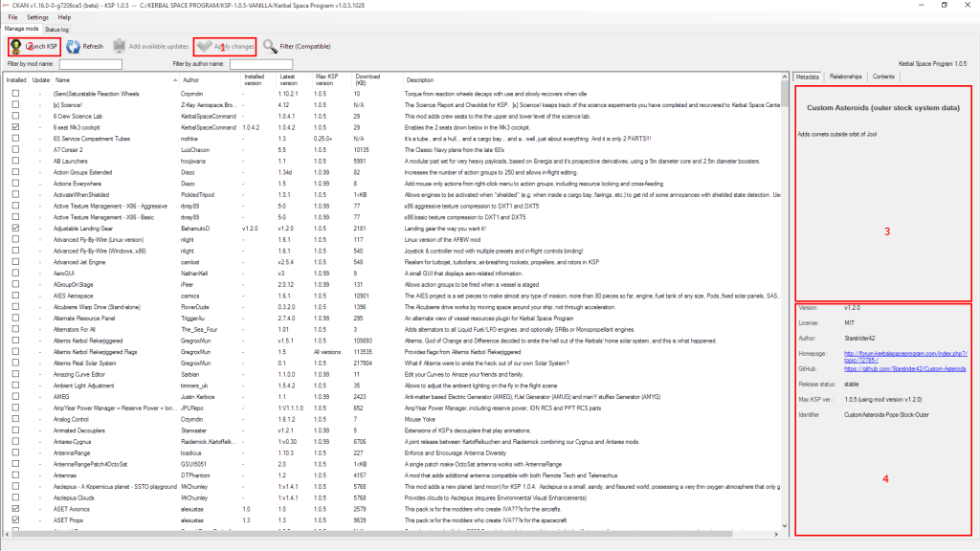Uncheck the installed ASET Avionics mod

point(15,509)
